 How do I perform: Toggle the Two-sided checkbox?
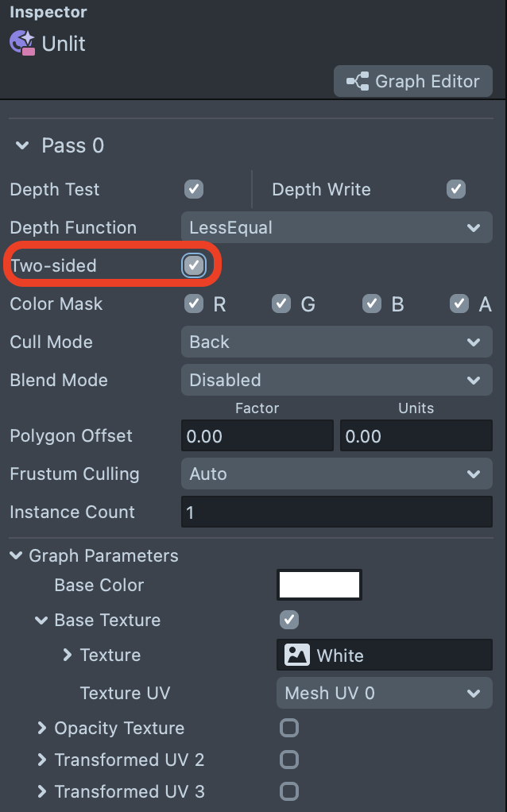coord(194,265)
